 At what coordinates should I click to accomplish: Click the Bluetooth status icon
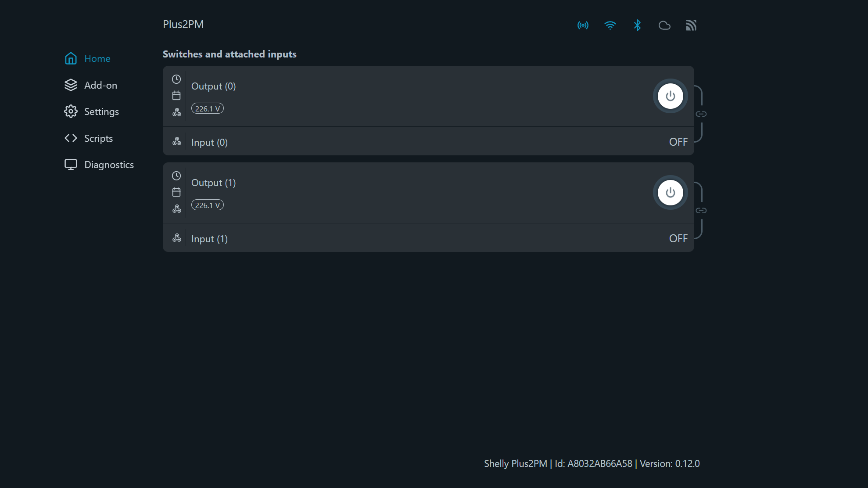(637, 25)
